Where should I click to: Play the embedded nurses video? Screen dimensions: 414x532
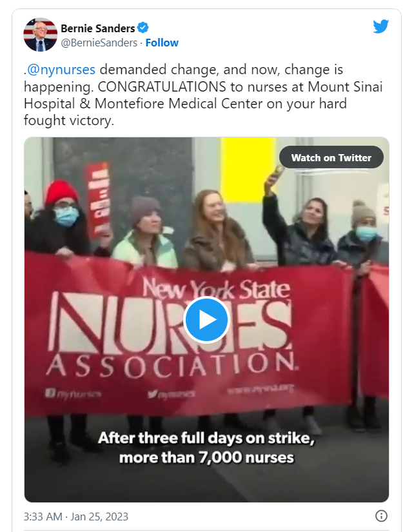coord(206,320)
